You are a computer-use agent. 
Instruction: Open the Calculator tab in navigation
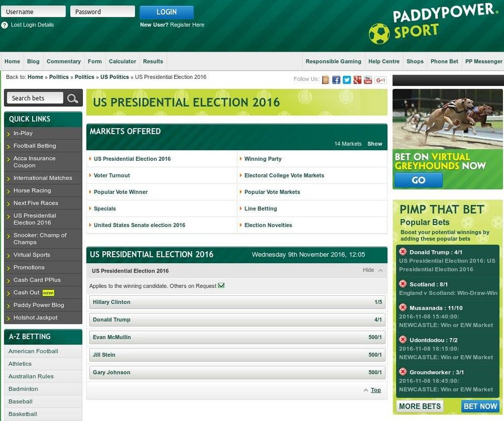(122, 61)
